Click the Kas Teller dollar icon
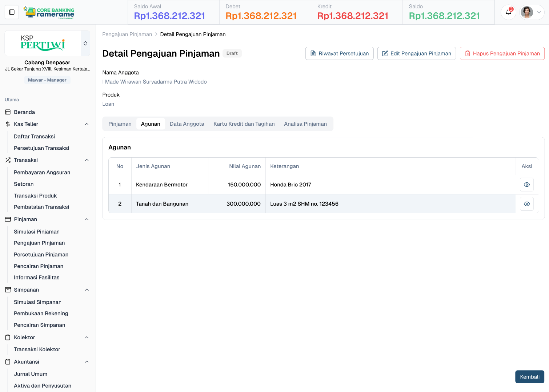 coord(8,124)
